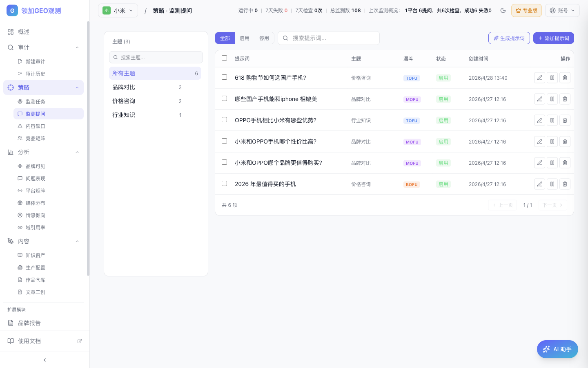
Task: Edit the 哪个品牌更值得购买 prompt
Action: coord(539,163)
